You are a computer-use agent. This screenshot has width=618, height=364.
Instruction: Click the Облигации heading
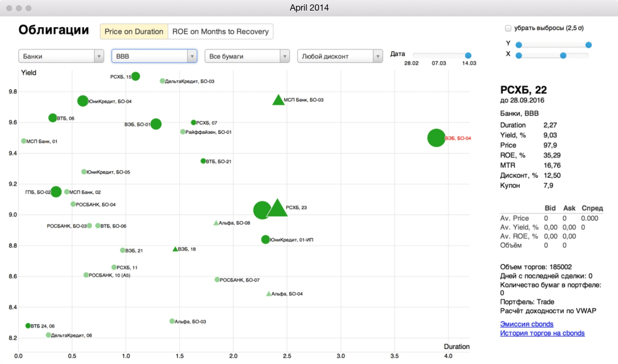pyautogui.click(x=54, y=30)
